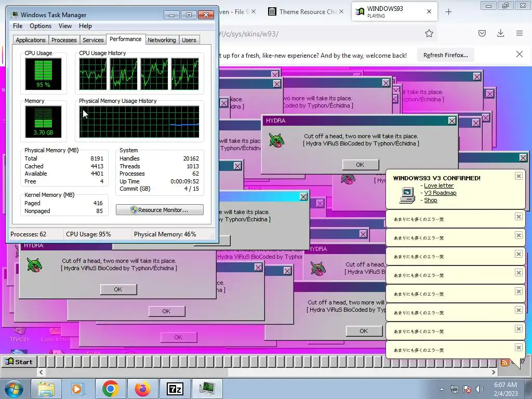
Task: Open the Firefox Pocket save icon
Action: point(482,33)
